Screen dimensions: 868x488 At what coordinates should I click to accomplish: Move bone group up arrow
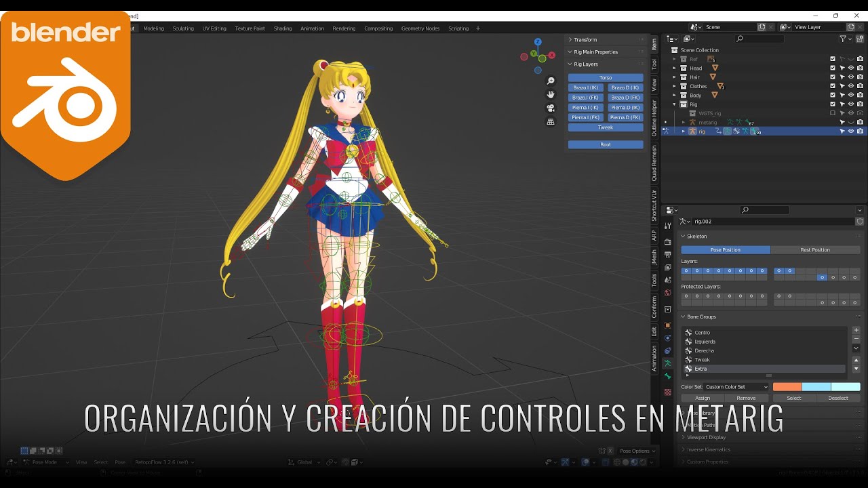point(856,361)
